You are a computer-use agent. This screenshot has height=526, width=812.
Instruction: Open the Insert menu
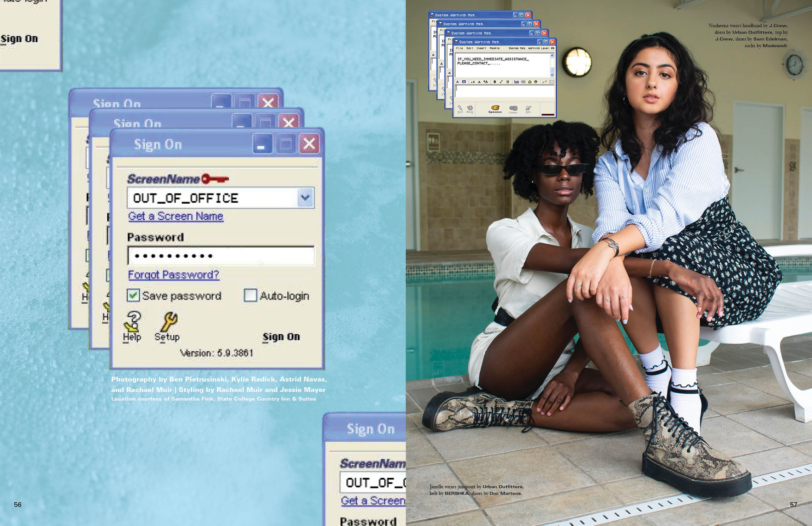pos(481,48)
